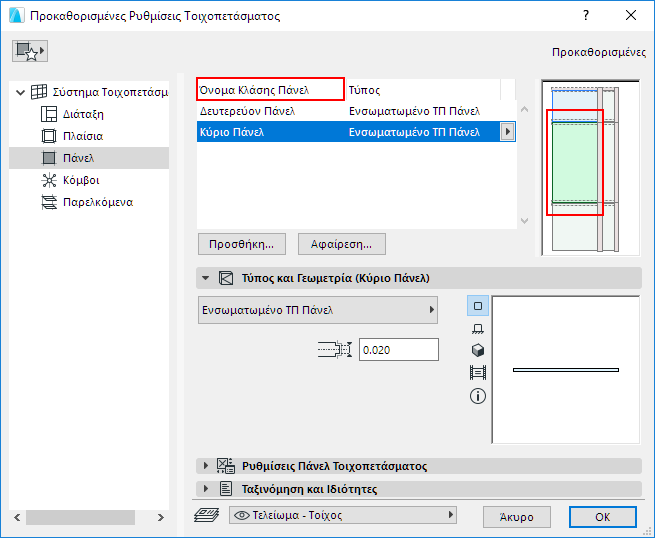
Task: Show the info preview icon
Action: point(478,396)
